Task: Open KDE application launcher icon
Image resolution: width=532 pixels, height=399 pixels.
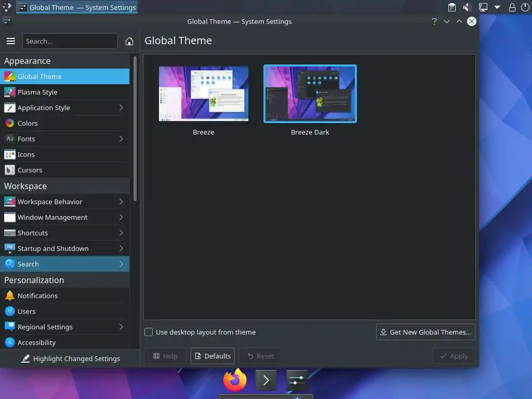Action: coord(7,7)
